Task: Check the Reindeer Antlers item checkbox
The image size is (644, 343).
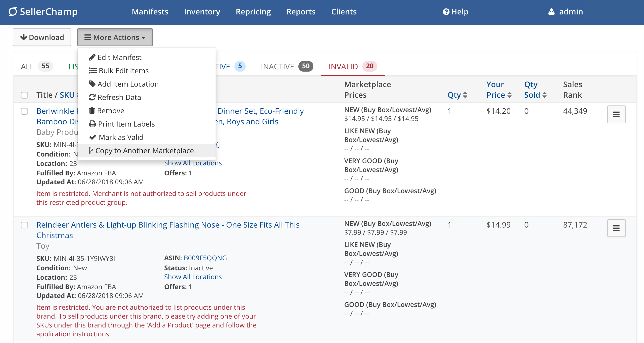Action: click(x=24, y=225)
